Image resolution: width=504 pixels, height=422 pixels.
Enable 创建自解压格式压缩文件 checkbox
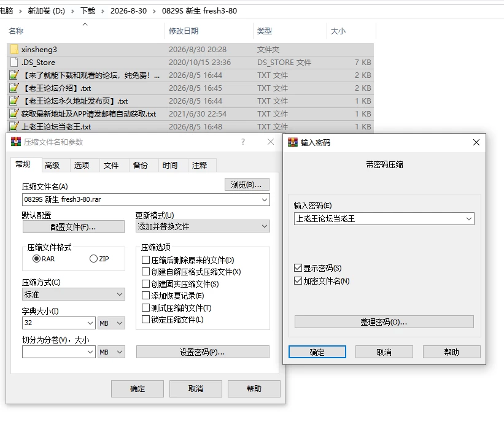(145, 272)
